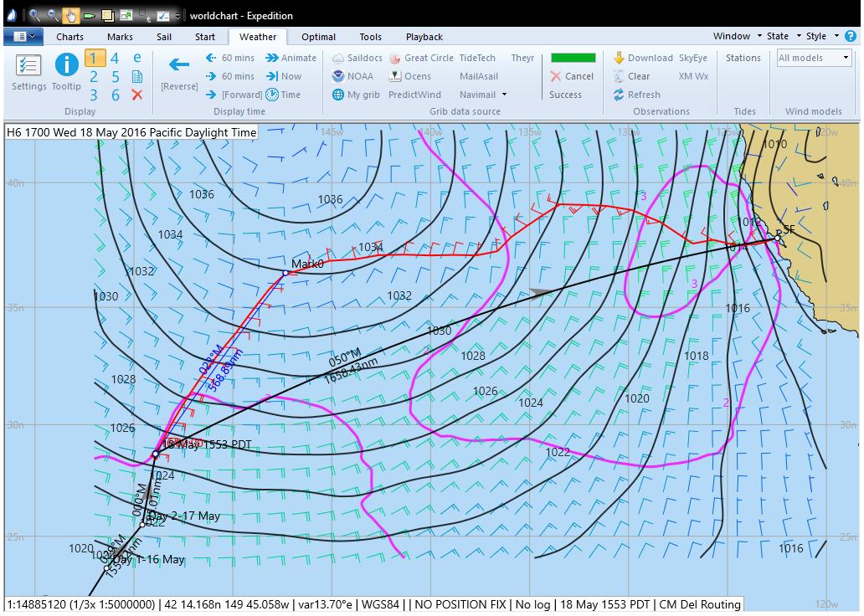864x616 pixels.
Task: Open the Navimail dropdown arrow
Action: click(x=504, y=95)
